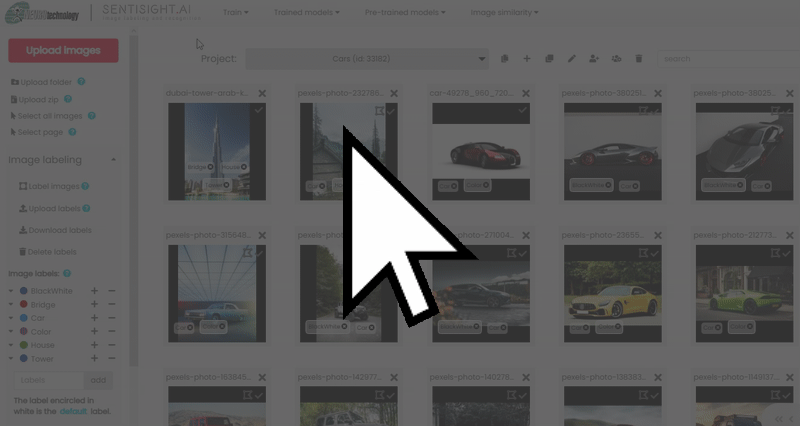
Task: Open help icon next to Upload labels
Action: 86,208
